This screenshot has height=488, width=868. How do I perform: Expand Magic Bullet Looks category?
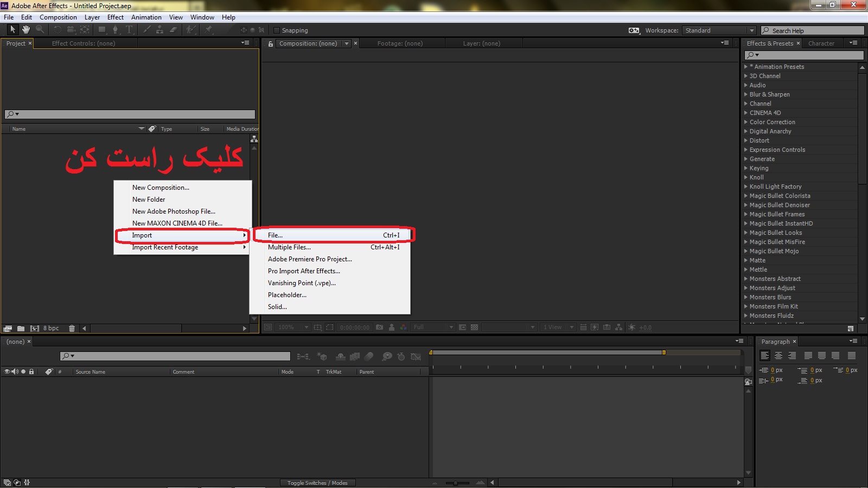[x=746, y=233]
